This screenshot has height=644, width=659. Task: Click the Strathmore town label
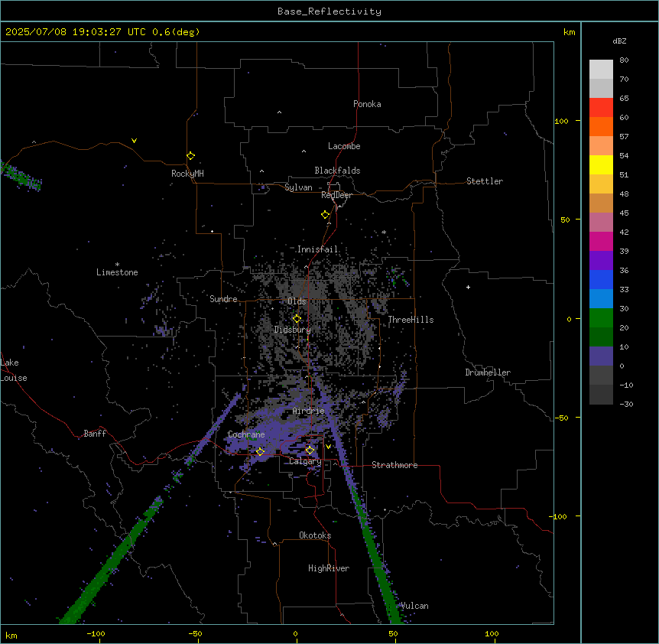[394, 465]
